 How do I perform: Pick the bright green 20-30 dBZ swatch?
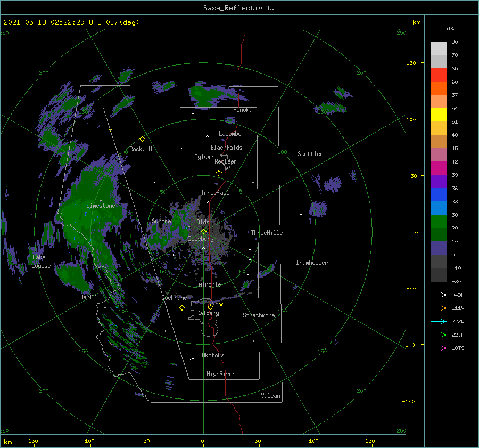coord(439,222)
